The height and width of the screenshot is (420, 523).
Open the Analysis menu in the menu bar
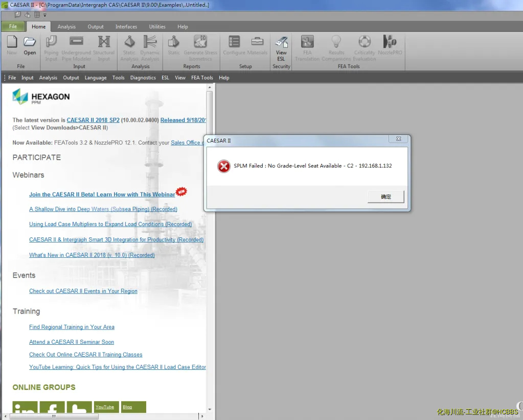pyautogui.click(x=48, y=78)
